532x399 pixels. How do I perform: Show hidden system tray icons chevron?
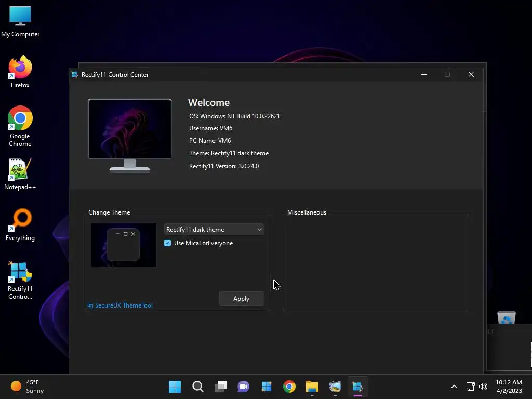454,387
